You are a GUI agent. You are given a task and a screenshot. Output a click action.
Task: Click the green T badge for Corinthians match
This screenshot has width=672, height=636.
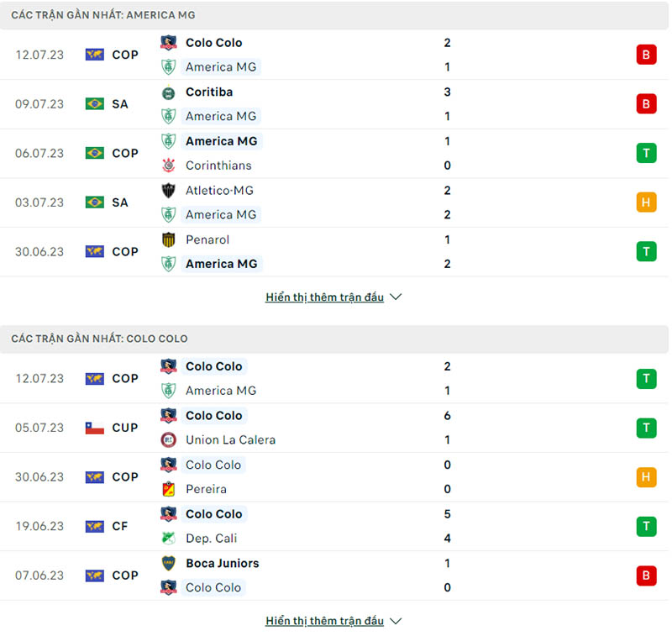click(646, 153)
